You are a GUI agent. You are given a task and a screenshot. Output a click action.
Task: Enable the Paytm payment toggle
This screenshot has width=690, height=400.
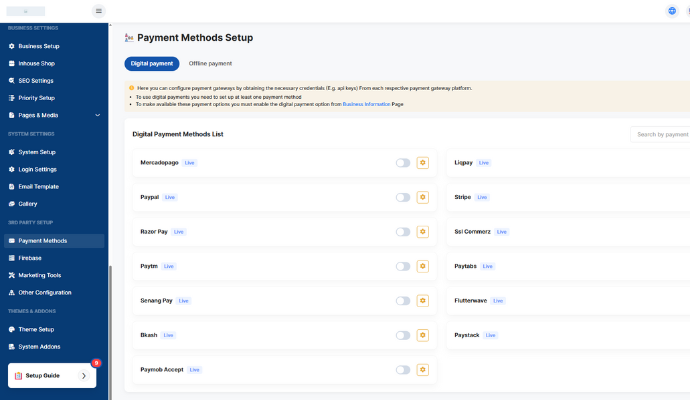pos(402,266)
